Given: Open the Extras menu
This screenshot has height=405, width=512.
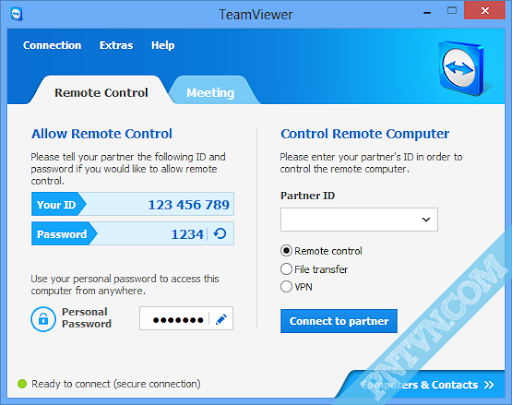Looking at the screenshot, I should tap(116, 45).
